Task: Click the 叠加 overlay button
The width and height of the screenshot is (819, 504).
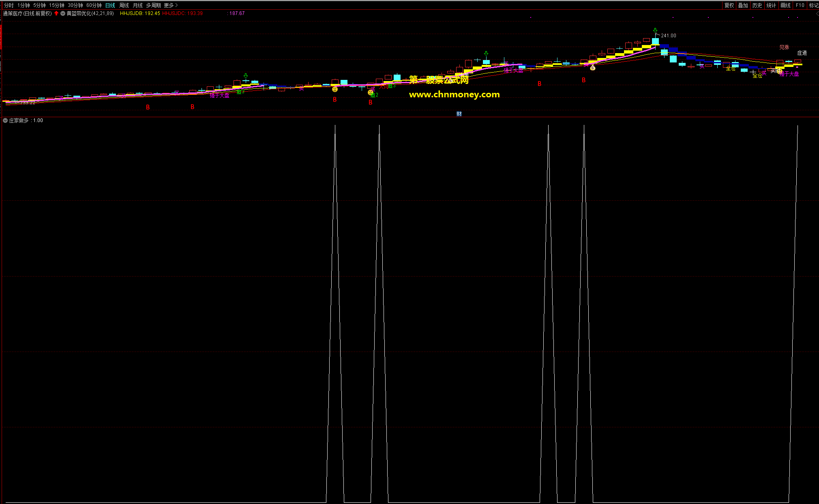Action: pos(743,5)
